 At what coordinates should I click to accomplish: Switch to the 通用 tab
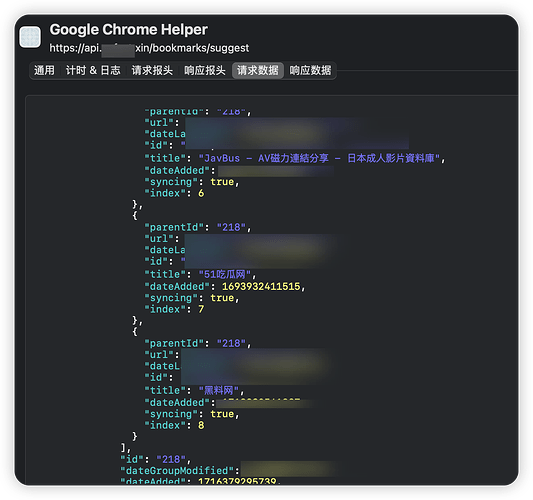tap(44, 70)
